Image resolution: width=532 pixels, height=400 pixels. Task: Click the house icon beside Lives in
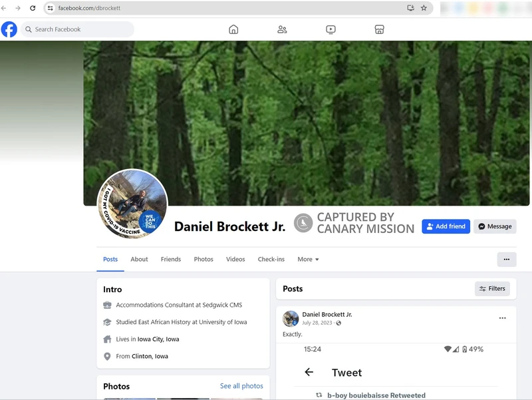[107, 339]
